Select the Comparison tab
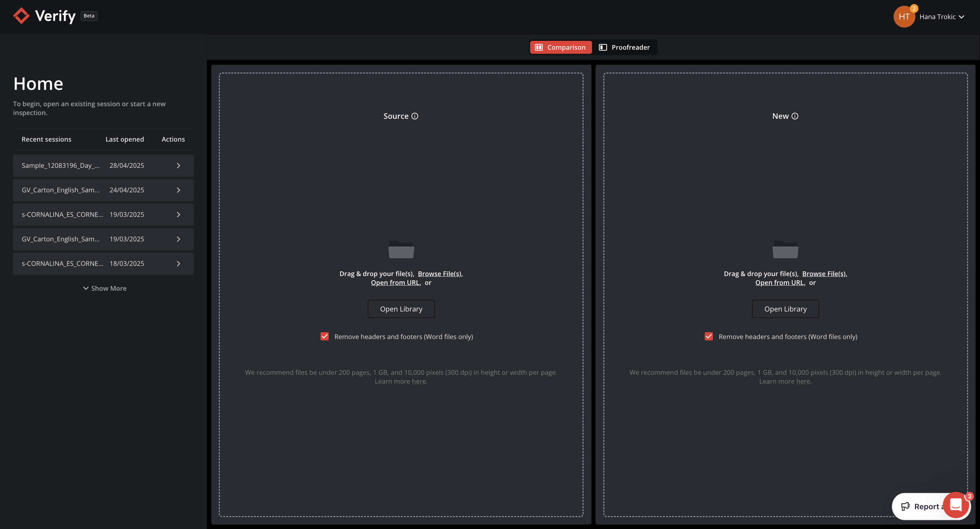The image size is (980, 529). pyautogui.click(x=560, y=47)
